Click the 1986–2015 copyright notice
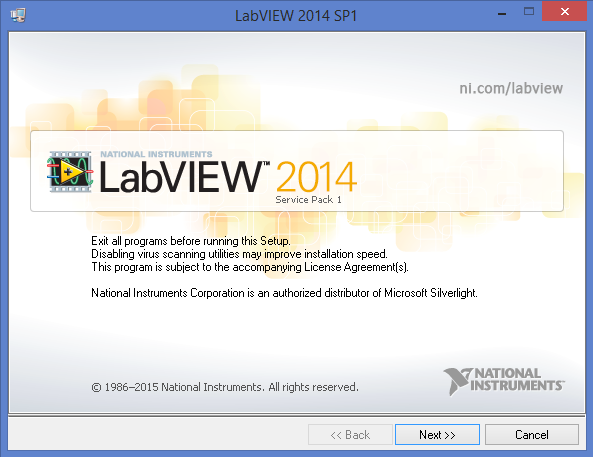Image resolution: width=593 pixels, height=457 pixels. click(225, 387)
